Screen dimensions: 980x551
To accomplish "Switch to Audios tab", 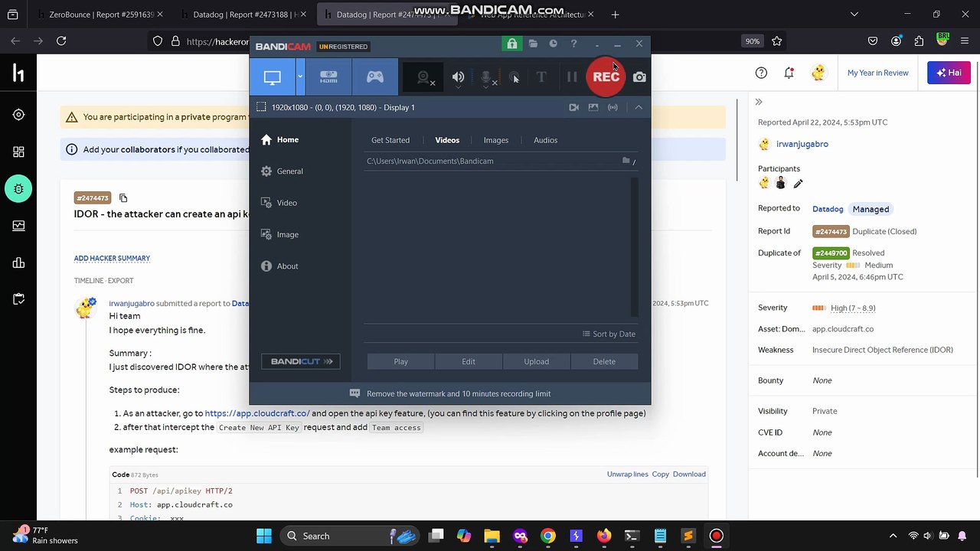I will coord(545,140).
